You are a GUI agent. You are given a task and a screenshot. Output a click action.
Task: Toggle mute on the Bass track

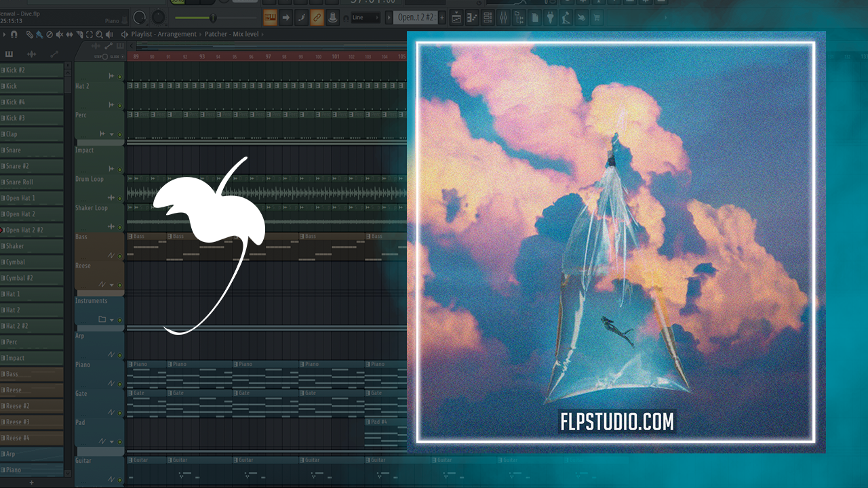tap(120, 256)
